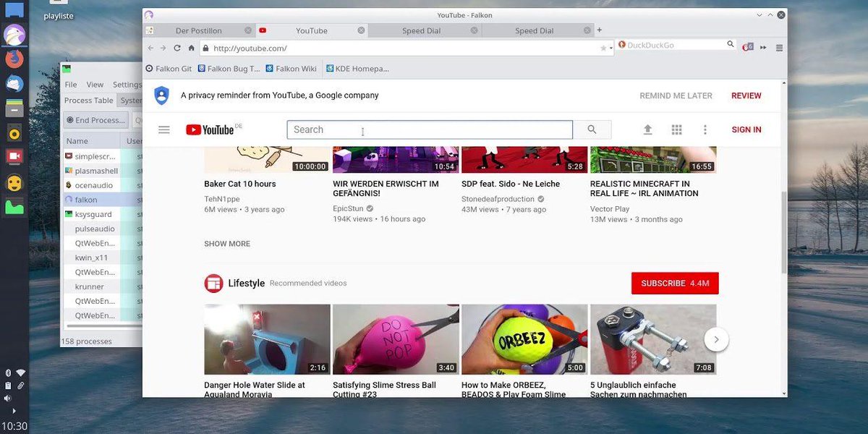Open the screen recorder dock icon
The width and height of the screenshot is (868, 434).
tap(14, 156)
